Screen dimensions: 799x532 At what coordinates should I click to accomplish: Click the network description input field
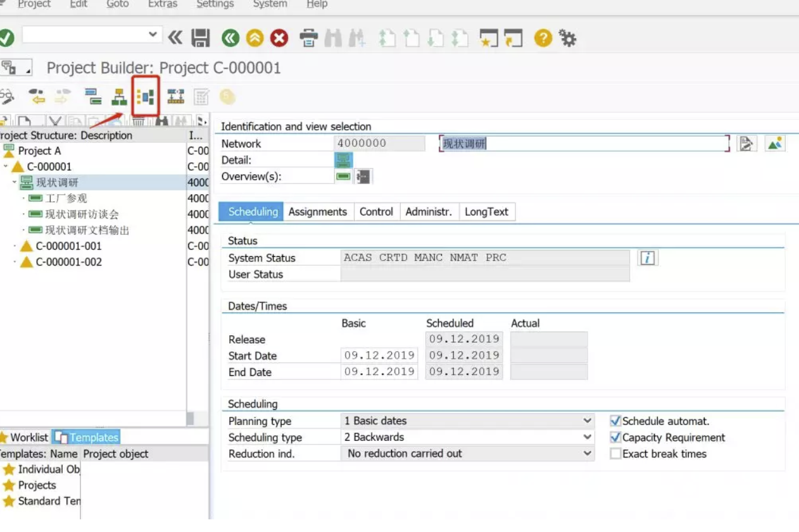click(x=584, y=144)
